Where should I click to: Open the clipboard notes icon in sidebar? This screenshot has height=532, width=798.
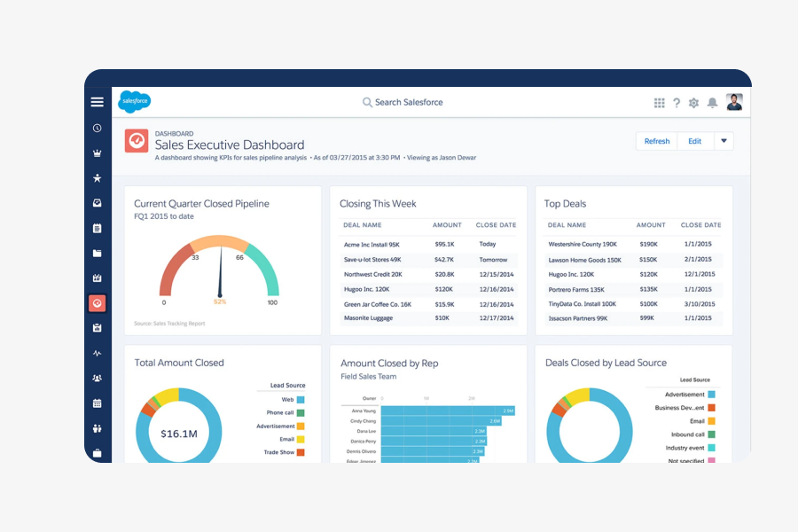98,228
